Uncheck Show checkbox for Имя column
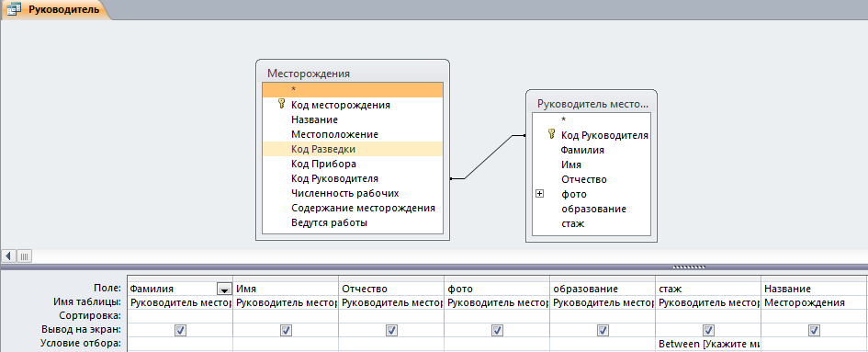This screenshot has width=868, height=352. click(x=286, y=330)
